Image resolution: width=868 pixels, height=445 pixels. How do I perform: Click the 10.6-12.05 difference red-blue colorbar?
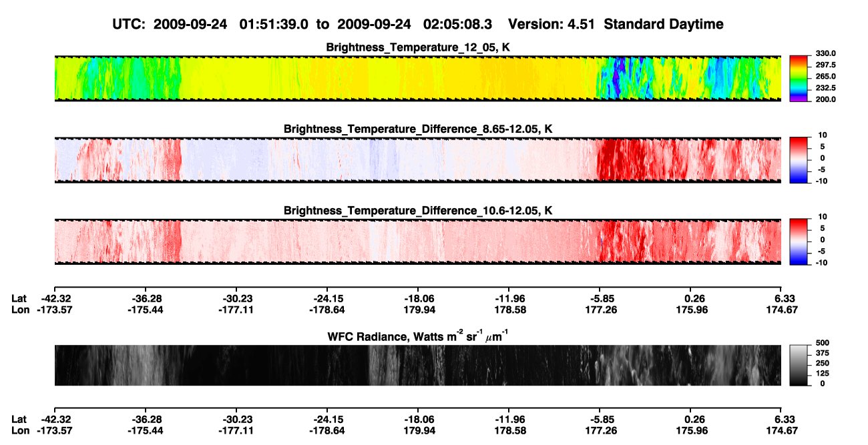click(799, 241)
